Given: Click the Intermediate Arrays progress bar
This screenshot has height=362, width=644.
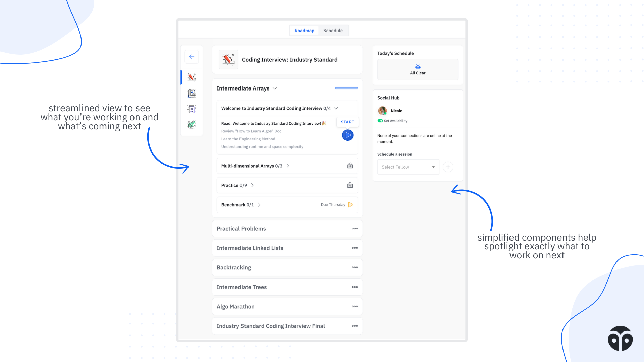Looking at the screenshot, I should tap(346, 88).
